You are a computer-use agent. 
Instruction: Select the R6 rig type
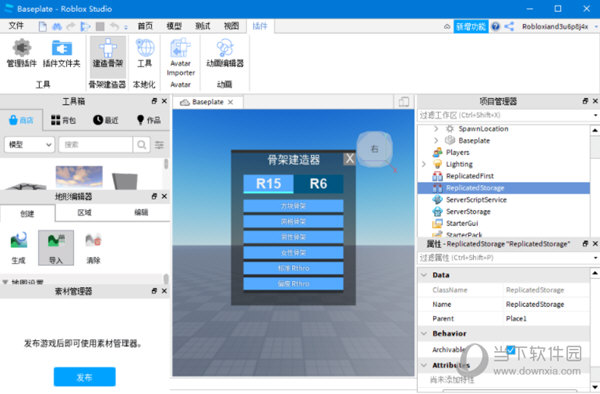318,184
